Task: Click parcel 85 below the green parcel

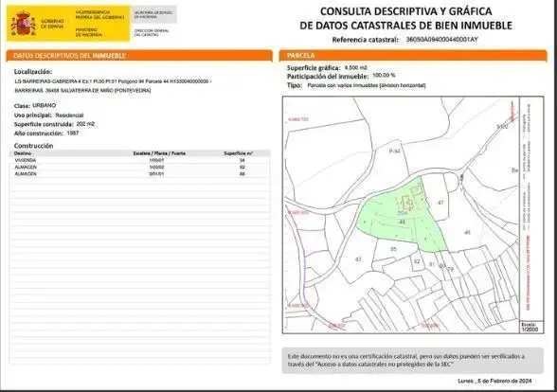Action: click(x=393, y=249)
